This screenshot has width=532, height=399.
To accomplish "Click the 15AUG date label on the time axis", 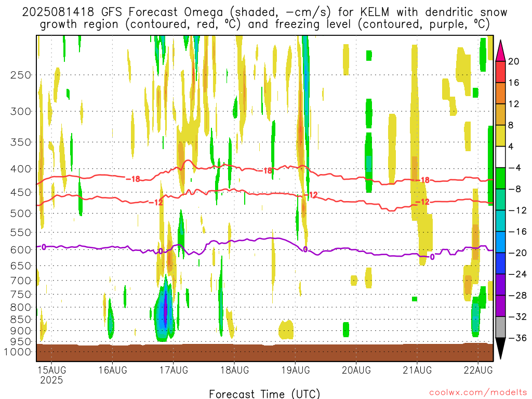I will (51, 370).
